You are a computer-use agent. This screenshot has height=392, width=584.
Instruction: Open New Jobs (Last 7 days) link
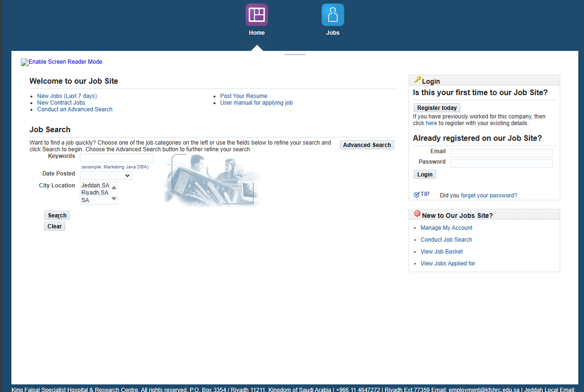[x=67, y=96]
